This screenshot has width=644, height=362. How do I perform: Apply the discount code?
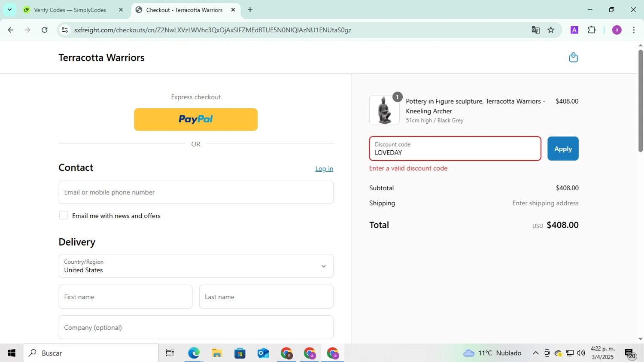click(x=563, y=149)
